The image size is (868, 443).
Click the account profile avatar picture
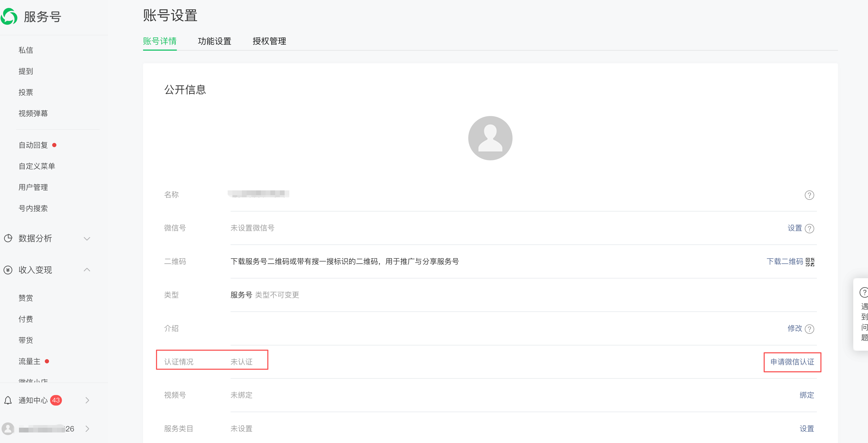pyautogui.click(x=490, y=138)
